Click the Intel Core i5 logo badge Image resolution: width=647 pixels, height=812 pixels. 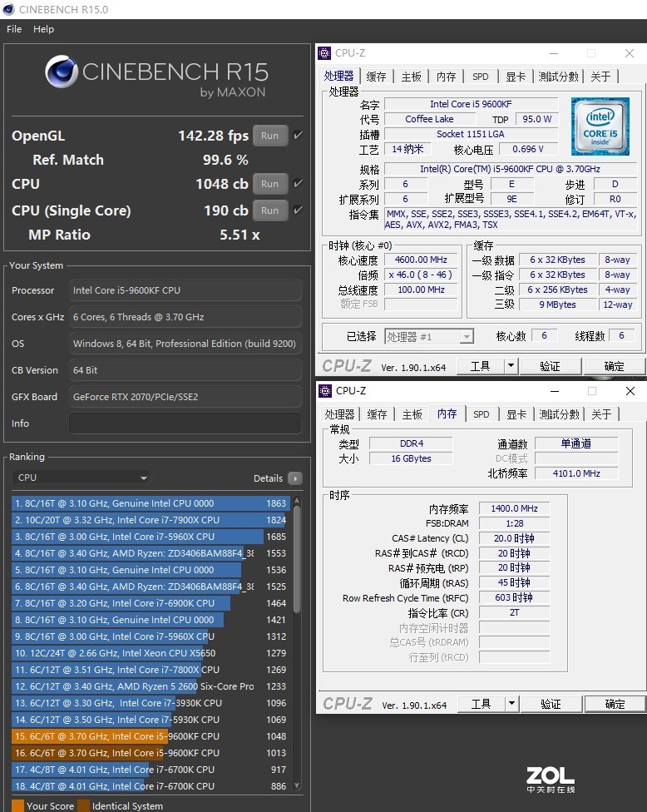600,126
